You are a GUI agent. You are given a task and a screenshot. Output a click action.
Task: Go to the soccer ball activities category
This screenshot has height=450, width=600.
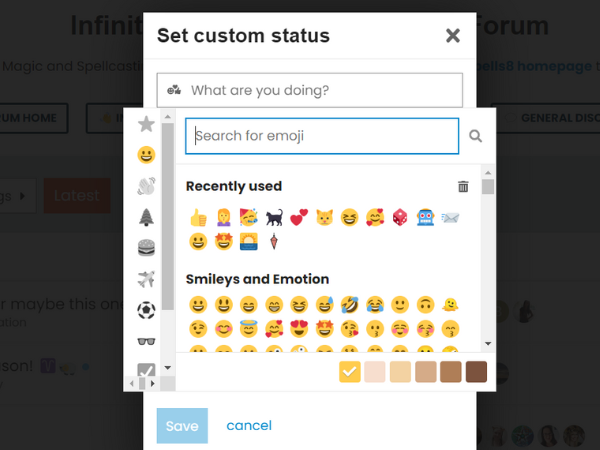pos(146,310)
